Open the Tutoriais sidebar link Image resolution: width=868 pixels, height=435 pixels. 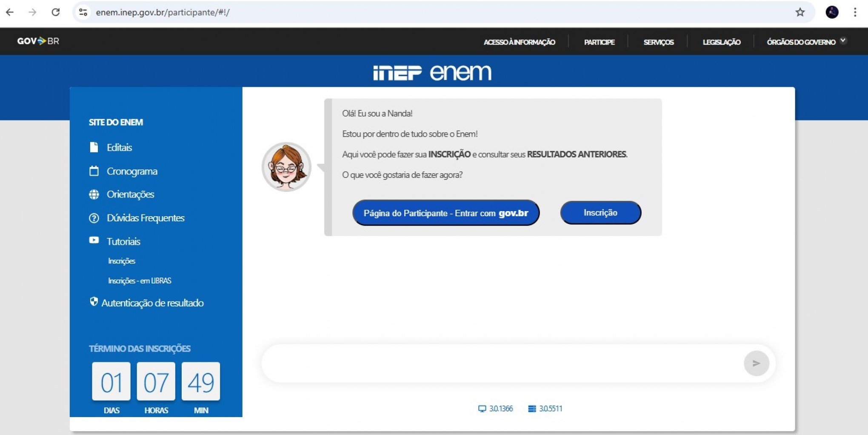[x=123, y=241]
